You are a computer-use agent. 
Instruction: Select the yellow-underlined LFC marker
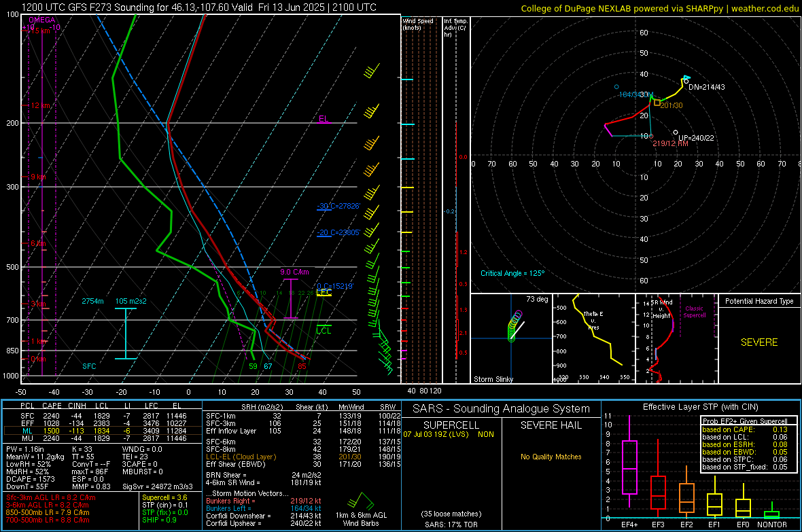coord(324,293)
